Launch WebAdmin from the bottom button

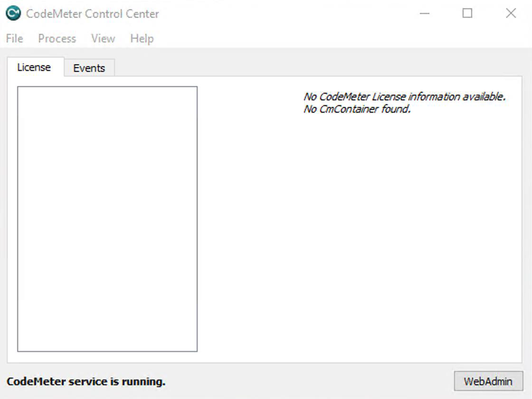[488, 381]
